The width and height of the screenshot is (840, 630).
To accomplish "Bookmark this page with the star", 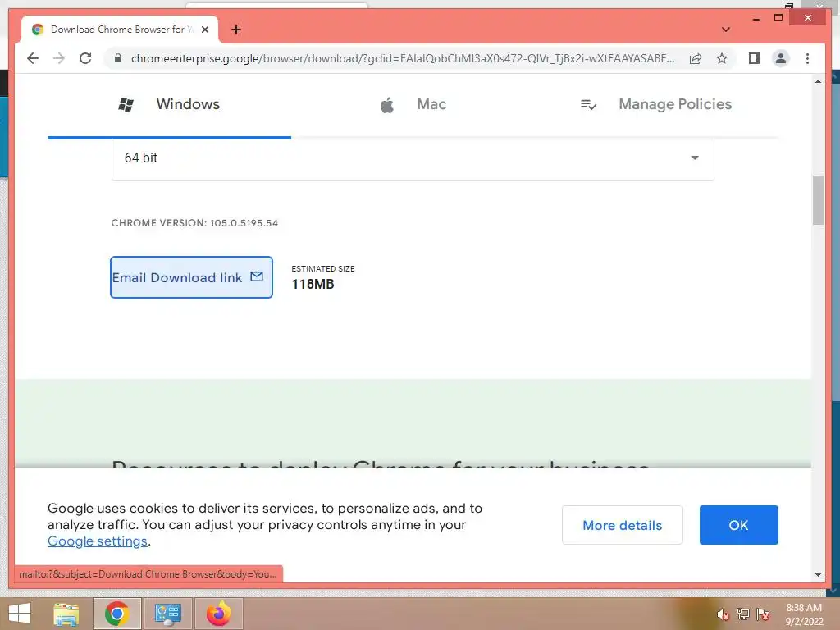I will point(722,58).
